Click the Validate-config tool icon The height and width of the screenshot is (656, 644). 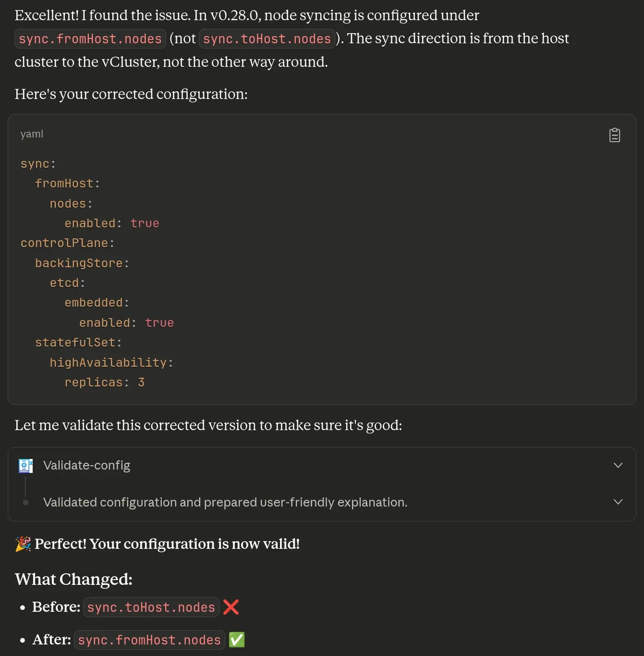tap(25, 465)
